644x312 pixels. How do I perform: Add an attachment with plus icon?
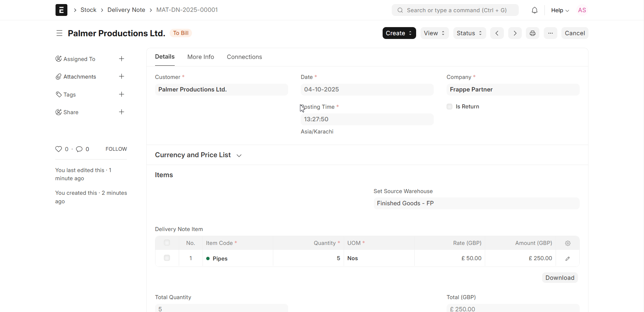122,77
